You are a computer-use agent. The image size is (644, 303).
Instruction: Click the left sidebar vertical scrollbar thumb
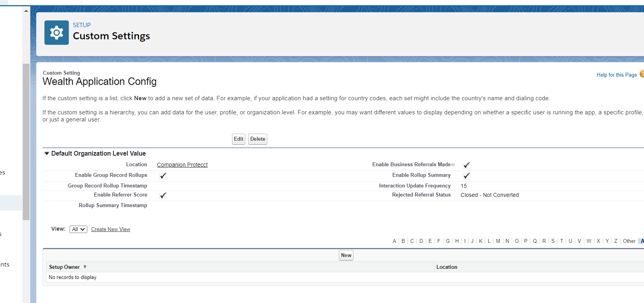pos(26,141)
